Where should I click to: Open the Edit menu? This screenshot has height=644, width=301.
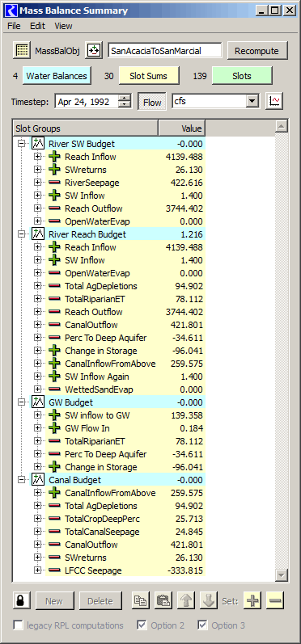click(x=37, y=26)
